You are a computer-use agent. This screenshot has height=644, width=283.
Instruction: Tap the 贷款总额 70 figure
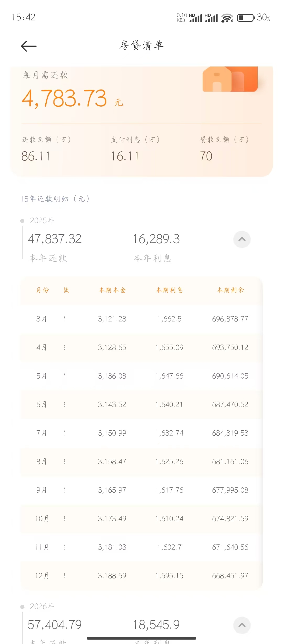point(206,156)
